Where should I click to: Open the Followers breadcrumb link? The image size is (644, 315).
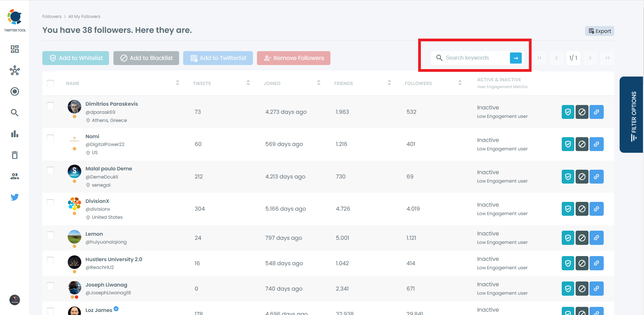pyautogui.click(x=52, y=16)
